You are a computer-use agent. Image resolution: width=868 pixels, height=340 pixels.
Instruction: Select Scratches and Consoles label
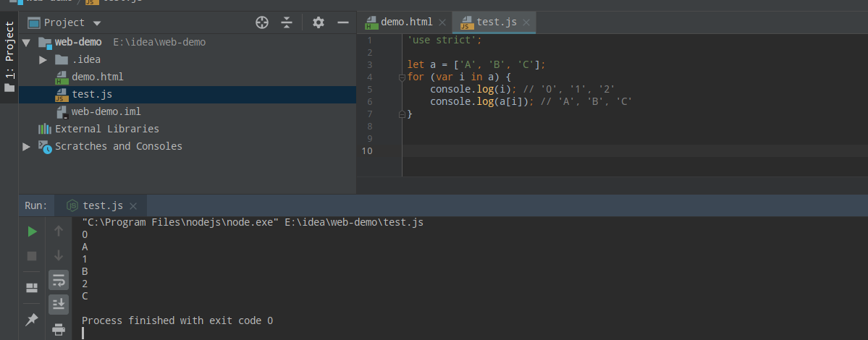click(119, 147)
